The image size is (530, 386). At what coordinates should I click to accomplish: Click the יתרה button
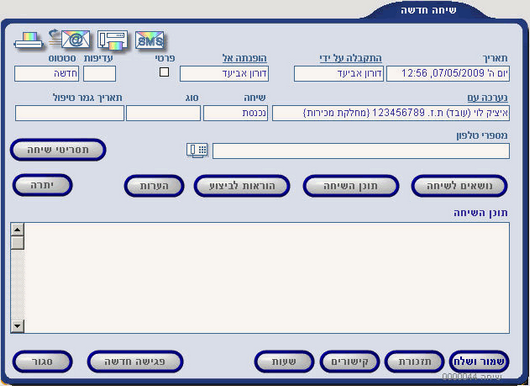coord(42,185)
